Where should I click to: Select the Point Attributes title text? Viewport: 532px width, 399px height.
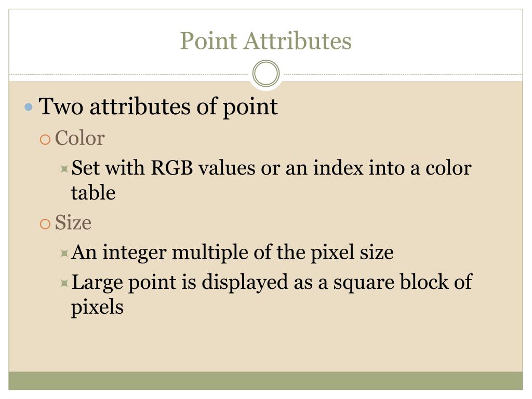tap(265, 41)
